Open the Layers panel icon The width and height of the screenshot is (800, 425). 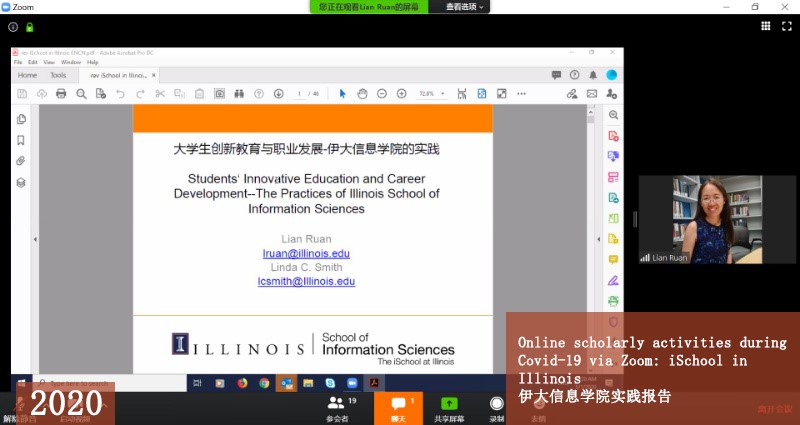coord(21,182)
